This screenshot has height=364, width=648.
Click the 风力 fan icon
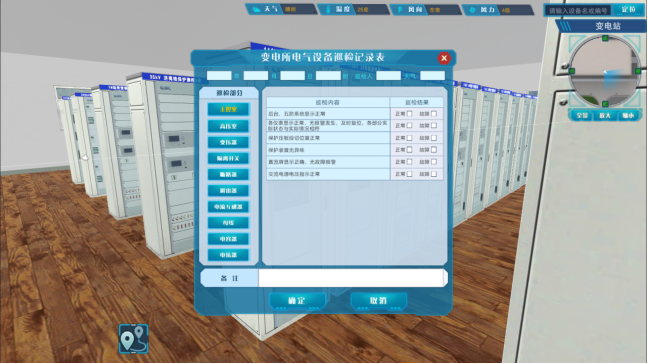pyautogui.click(x=472, y=10)
